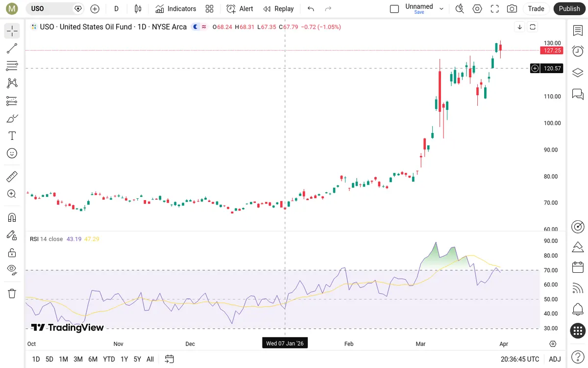Set date range to 6M

[93, 359]
